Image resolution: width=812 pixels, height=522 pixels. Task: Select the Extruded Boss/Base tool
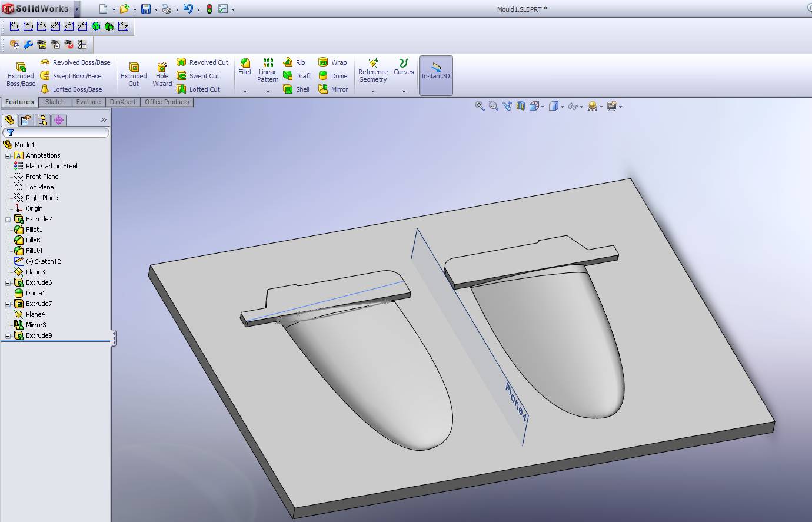coord(21,75)
